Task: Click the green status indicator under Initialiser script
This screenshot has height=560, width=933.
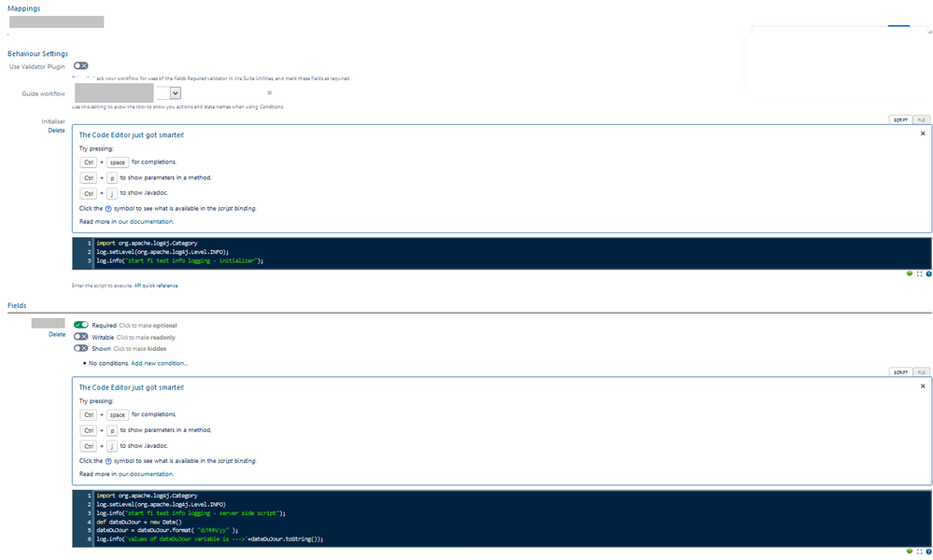Action: [910, 273]
